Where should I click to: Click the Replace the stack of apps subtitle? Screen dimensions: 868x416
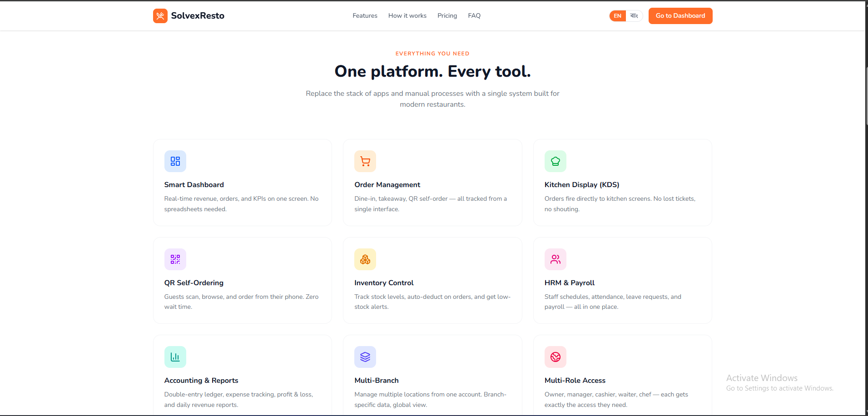(x=432, y=99)
